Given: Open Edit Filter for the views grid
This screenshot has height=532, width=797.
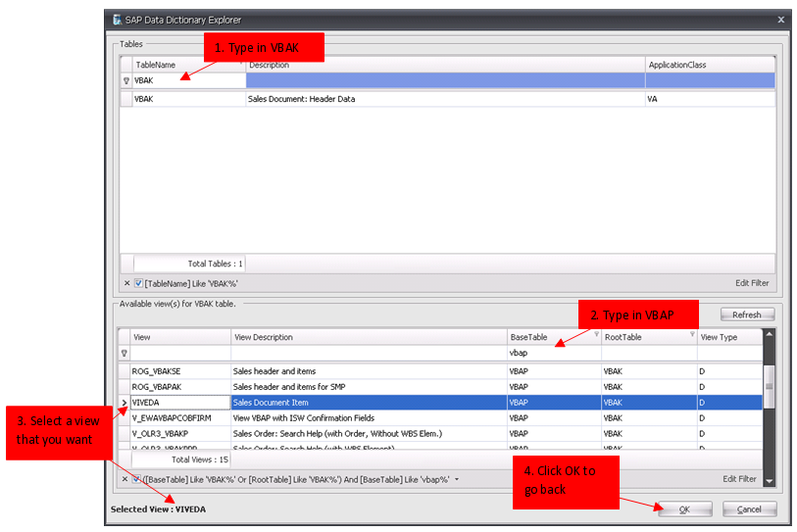Looking at the screenshot, I should (739, 479).
